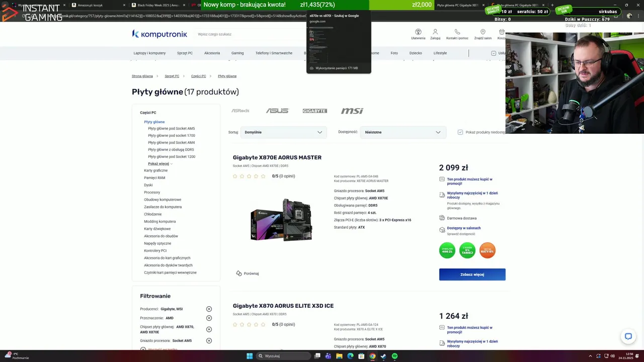
Task: Remove the Gniazdo procesora Socket AM5 filter
Action: point(209,341)
